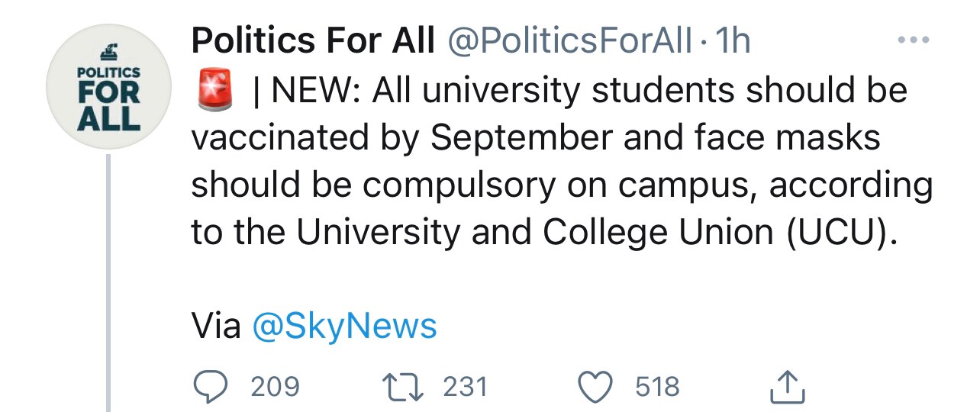Click the word NEW: in the tweet
This screenshot has height=412, width=980.
click(x=321, y=92)
